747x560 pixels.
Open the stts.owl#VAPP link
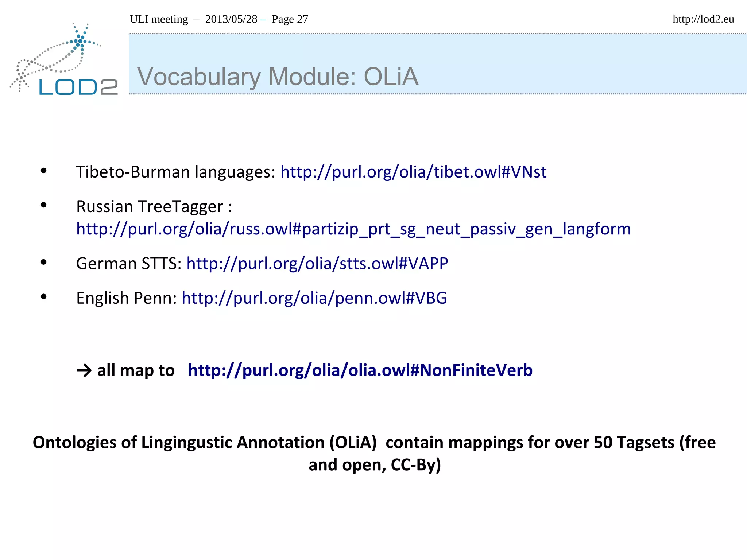pyautogui.click(x=317, y=263)
